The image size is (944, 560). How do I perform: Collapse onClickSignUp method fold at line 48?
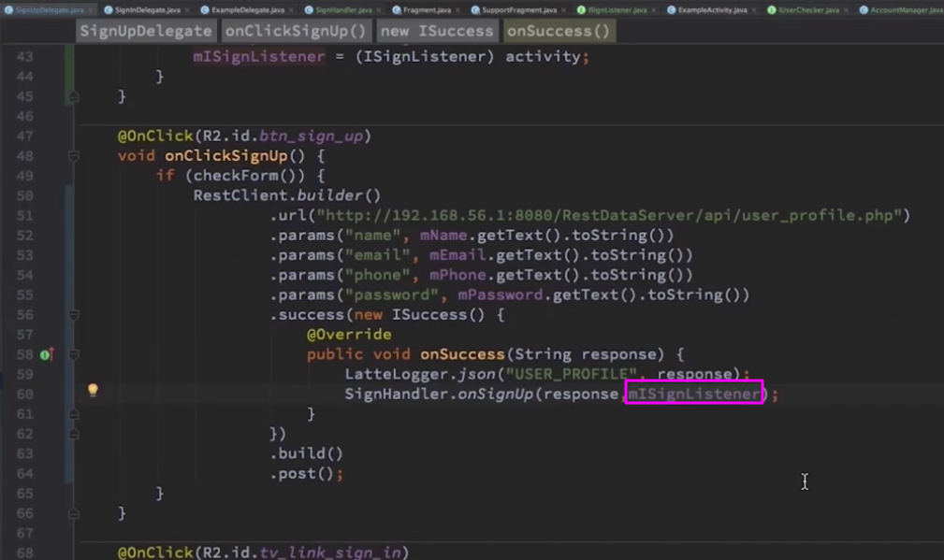point(74,156)
